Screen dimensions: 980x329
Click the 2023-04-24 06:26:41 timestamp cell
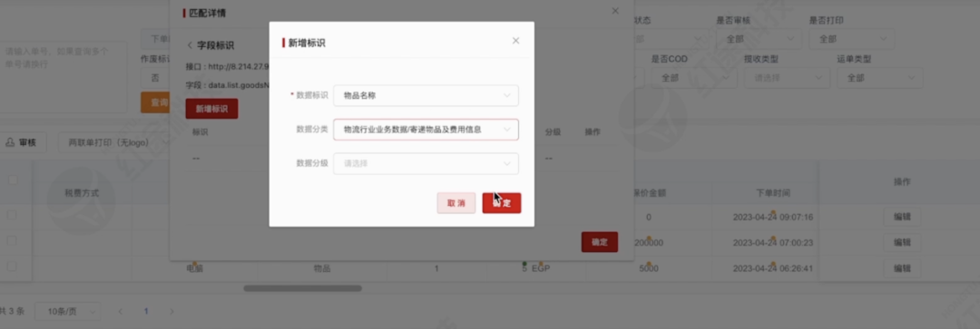point(772,268)
